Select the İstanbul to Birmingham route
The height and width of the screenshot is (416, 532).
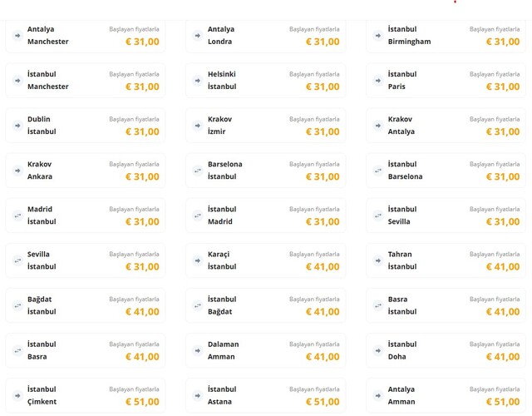(x=446, y=36)
